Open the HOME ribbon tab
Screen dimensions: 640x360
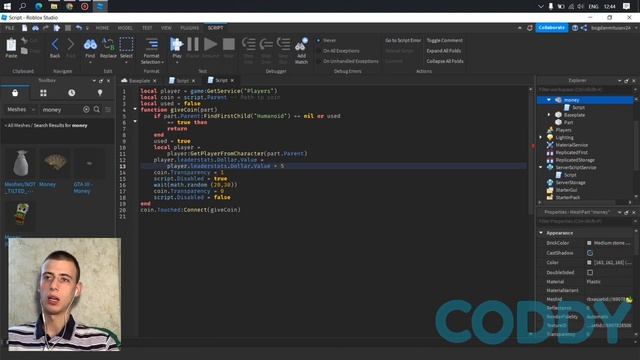102,28
